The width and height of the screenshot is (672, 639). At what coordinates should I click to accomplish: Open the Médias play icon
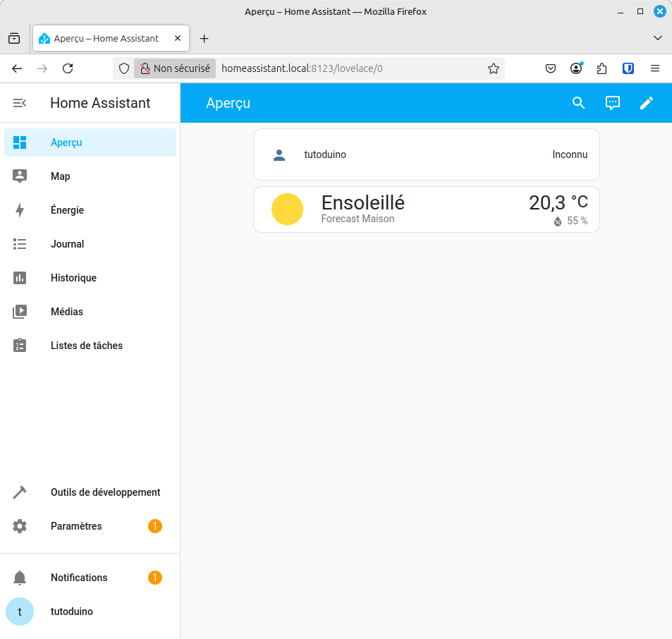click(20, 312)
